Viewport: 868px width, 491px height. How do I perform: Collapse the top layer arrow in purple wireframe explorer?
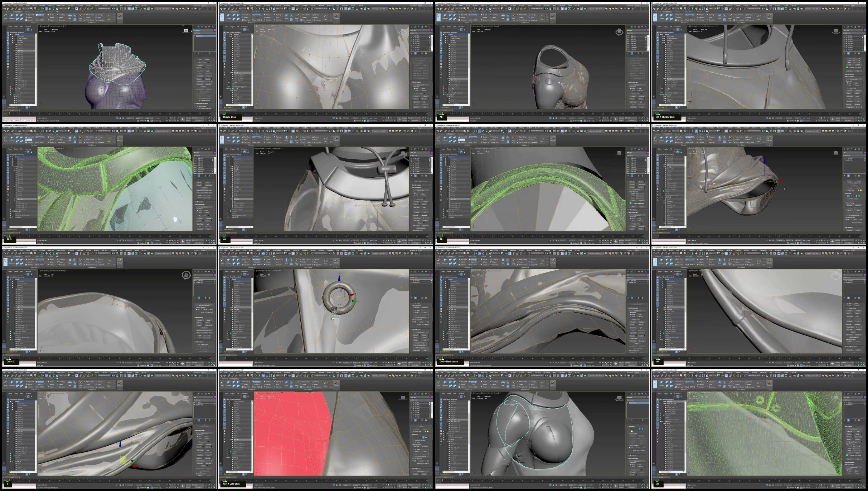11,35
